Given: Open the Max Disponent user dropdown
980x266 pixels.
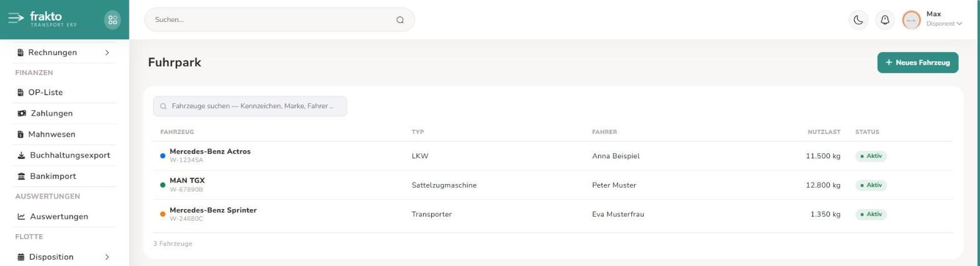Looking at the screenshot, I should pos(944,19).
